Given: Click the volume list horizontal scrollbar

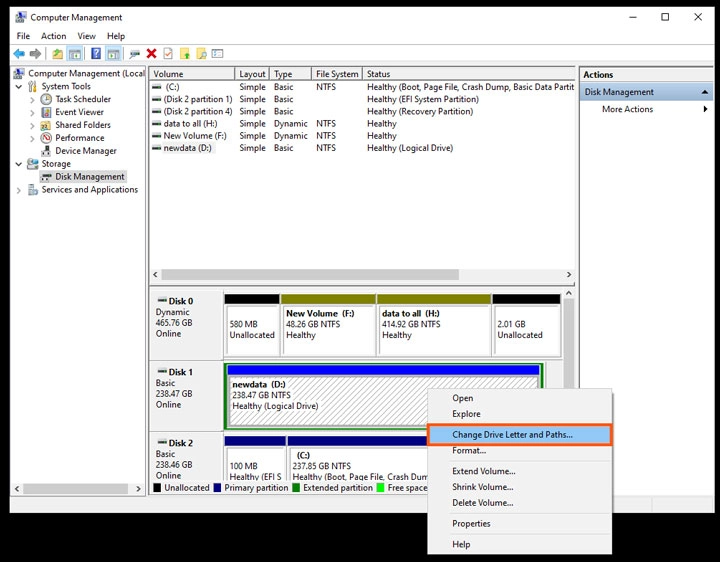Looking at the screenshot, I should click(310, 275).
